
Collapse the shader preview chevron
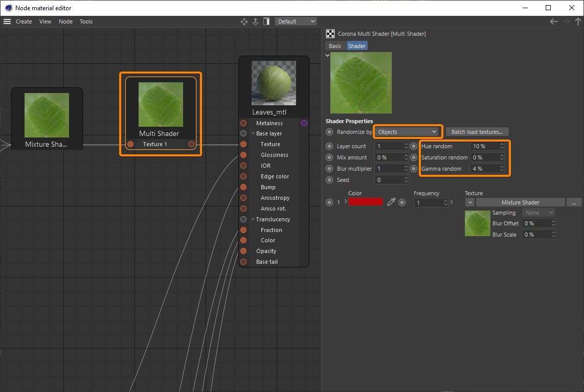pos(328,56)
